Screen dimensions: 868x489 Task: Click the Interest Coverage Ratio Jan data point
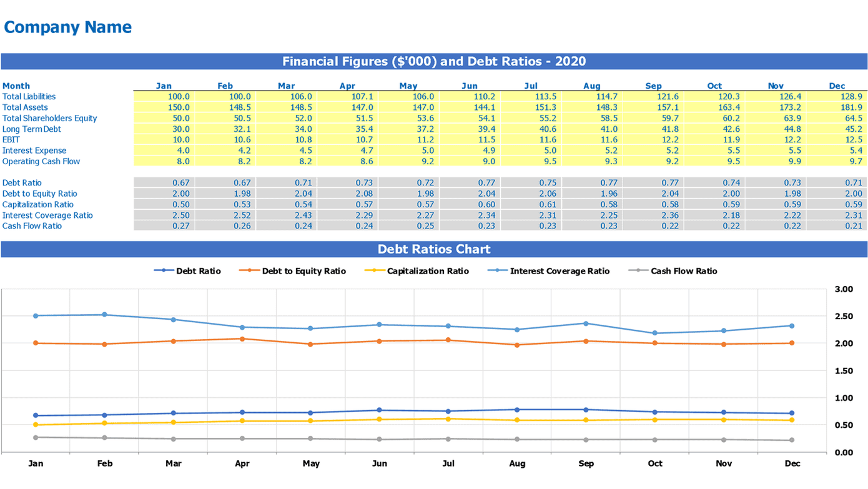[36, 315]
